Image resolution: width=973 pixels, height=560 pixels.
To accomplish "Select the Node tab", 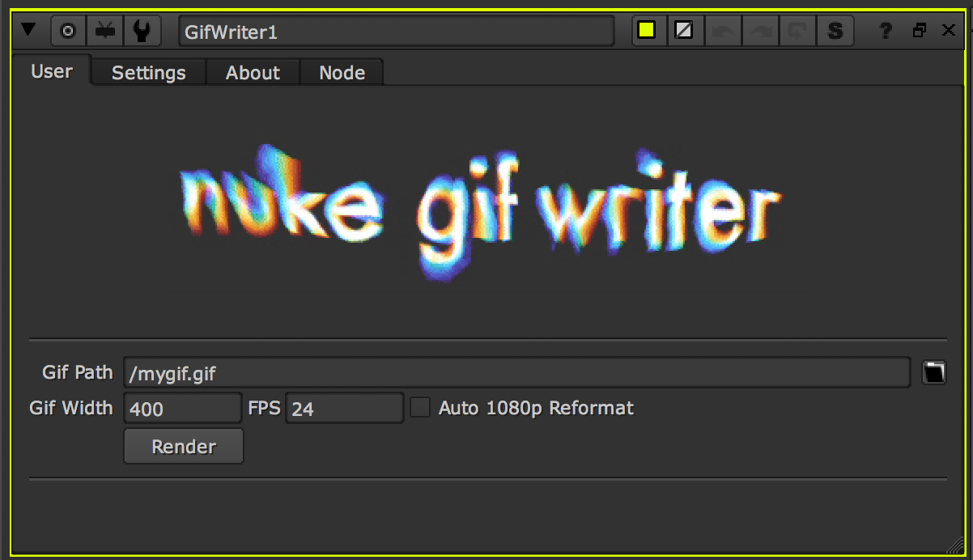I will 342,73.
